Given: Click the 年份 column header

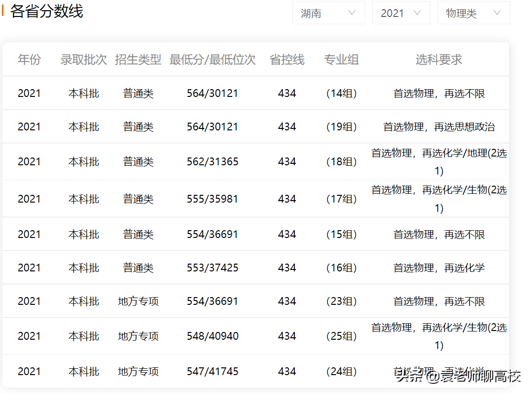Looking at the screenshot, I should (x=30, y=60).
